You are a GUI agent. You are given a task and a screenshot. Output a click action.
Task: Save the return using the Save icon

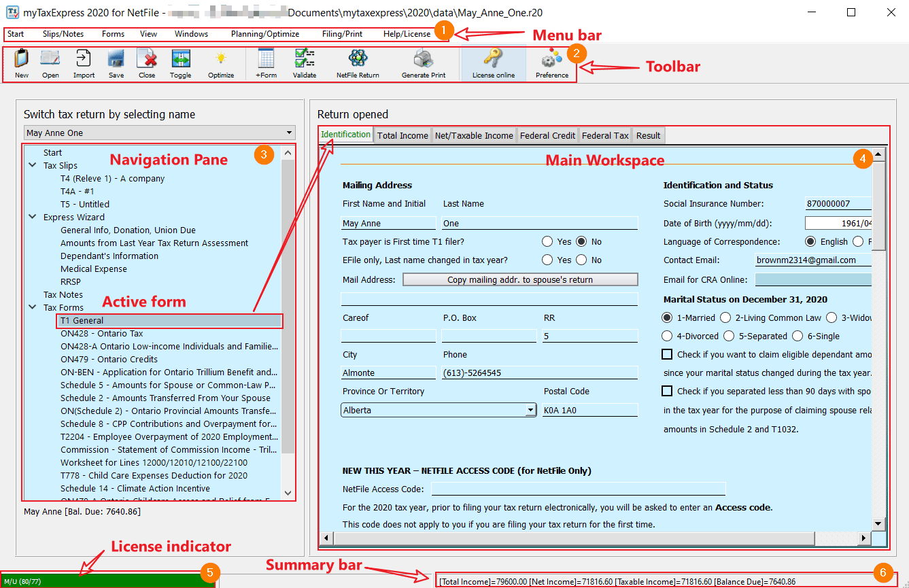(116, 59)
